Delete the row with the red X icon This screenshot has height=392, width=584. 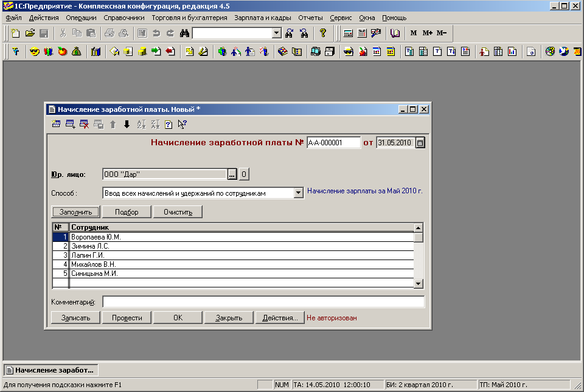84,124
